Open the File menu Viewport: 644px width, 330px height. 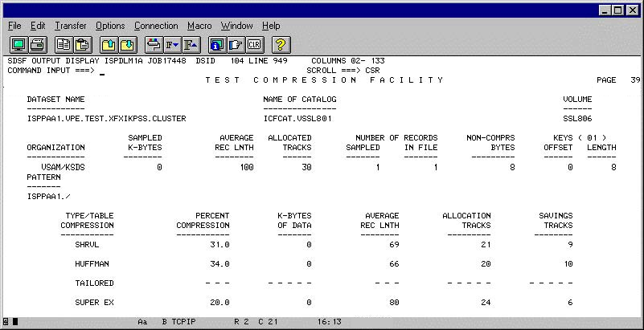click(14, 26)
